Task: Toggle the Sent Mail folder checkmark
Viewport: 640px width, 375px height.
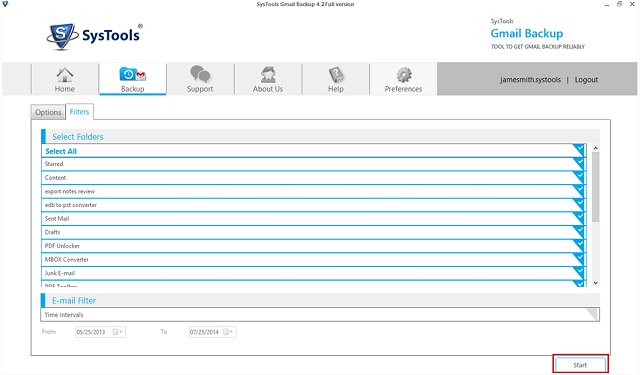Action: coord(578,218)
